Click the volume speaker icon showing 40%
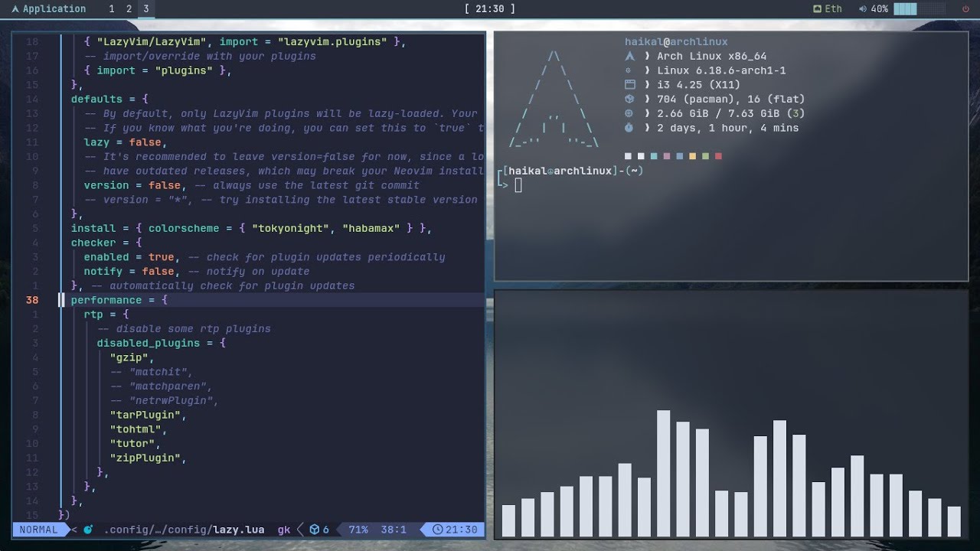The width and height of the screenshot is (980, 551). 863,9
